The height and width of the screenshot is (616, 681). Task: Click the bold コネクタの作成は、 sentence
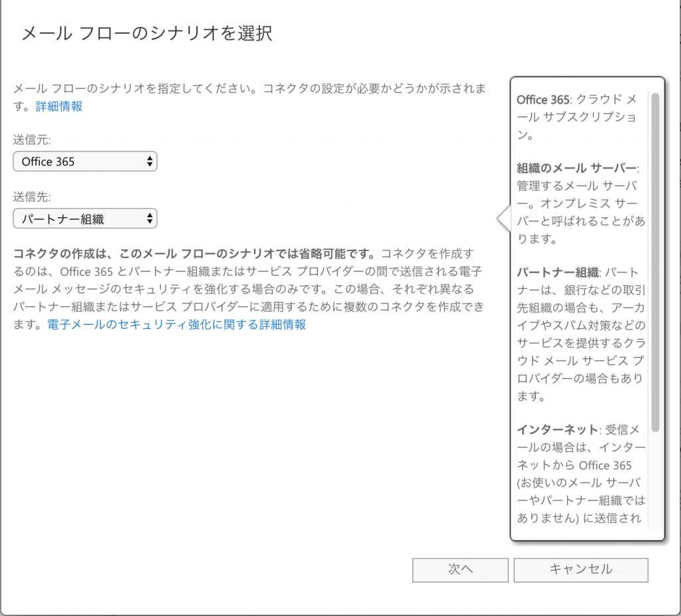(x=194, y=254)
